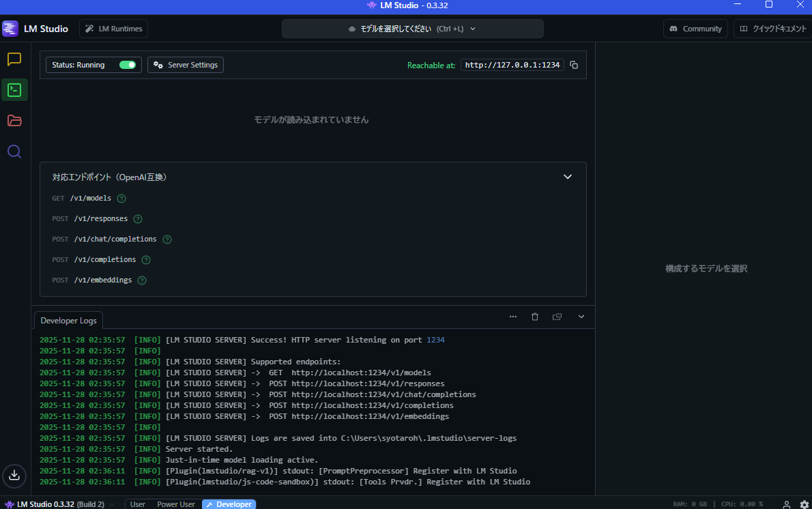The image size is (812, 509).
Task: Open Server Settings
Action: tap(186, 65)
